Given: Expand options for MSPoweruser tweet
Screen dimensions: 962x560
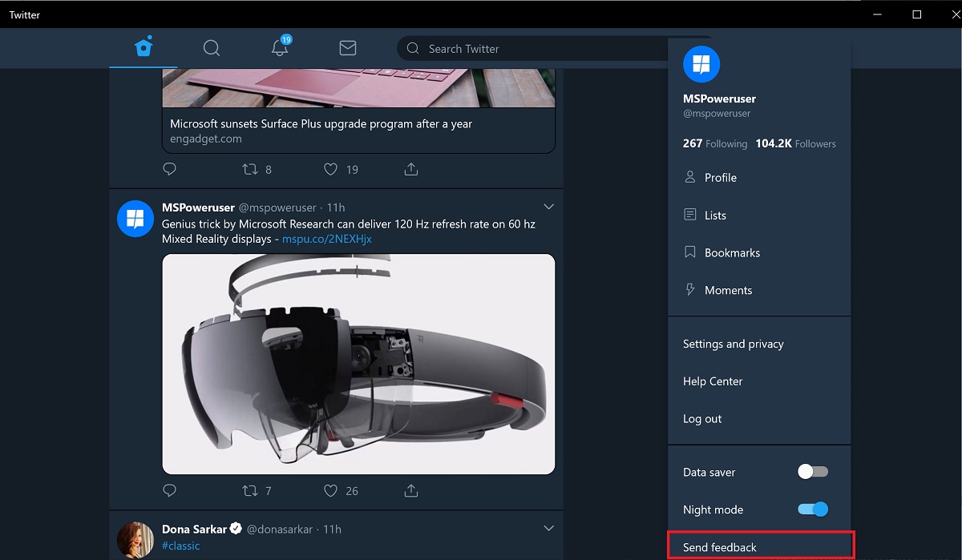Looking at the screenshot, I should coord(549,207).
